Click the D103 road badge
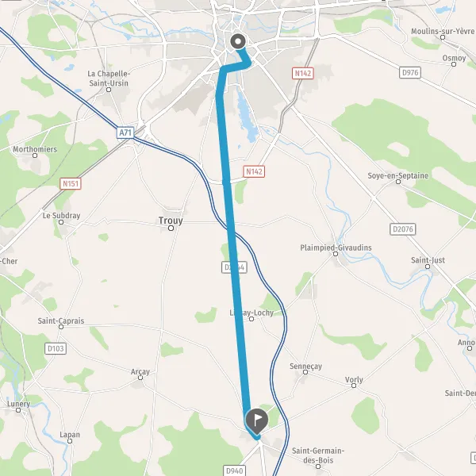 [x=56, y=348]
